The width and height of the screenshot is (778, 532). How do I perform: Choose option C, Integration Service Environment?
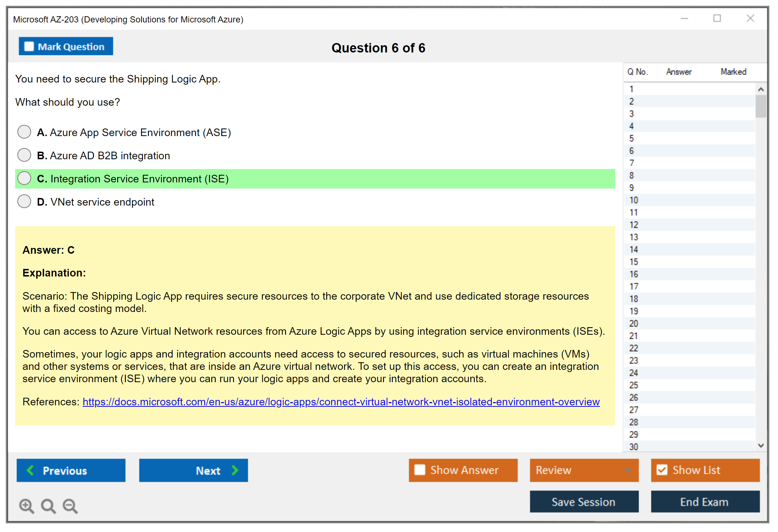coord(24,178)
